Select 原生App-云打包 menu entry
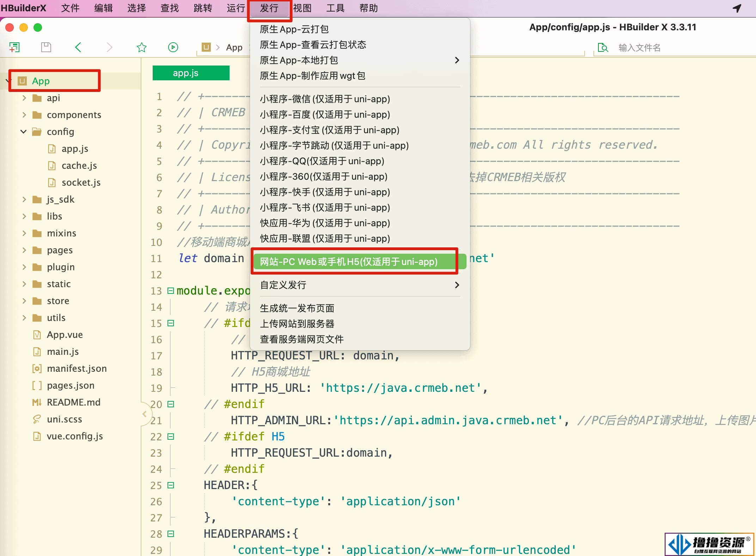 point(360,29)
